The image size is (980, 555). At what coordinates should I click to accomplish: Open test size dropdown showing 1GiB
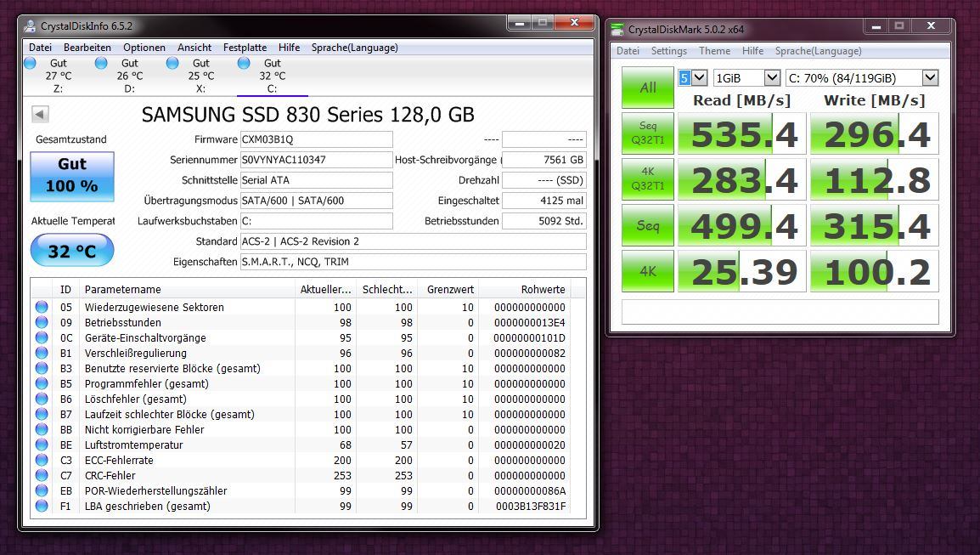[x=747, y=77]
